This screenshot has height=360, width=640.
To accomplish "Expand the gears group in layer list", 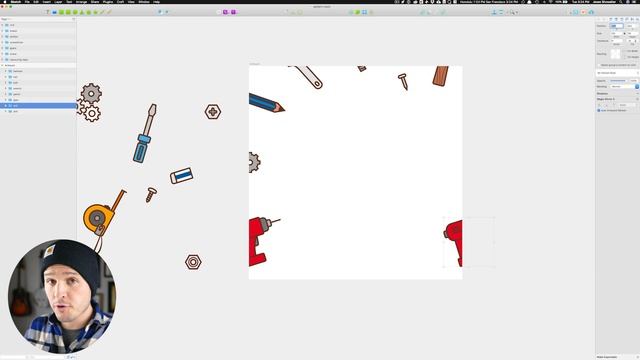I will click(x=2, y=48).
